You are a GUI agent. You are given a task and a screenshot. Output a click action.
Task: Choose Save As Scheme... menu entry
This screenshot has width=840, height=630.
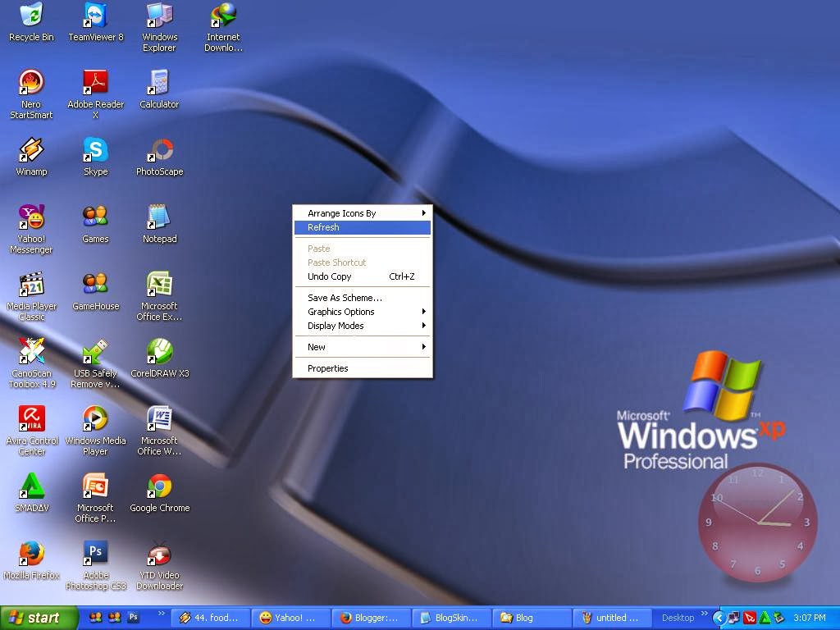coord(363,298)
